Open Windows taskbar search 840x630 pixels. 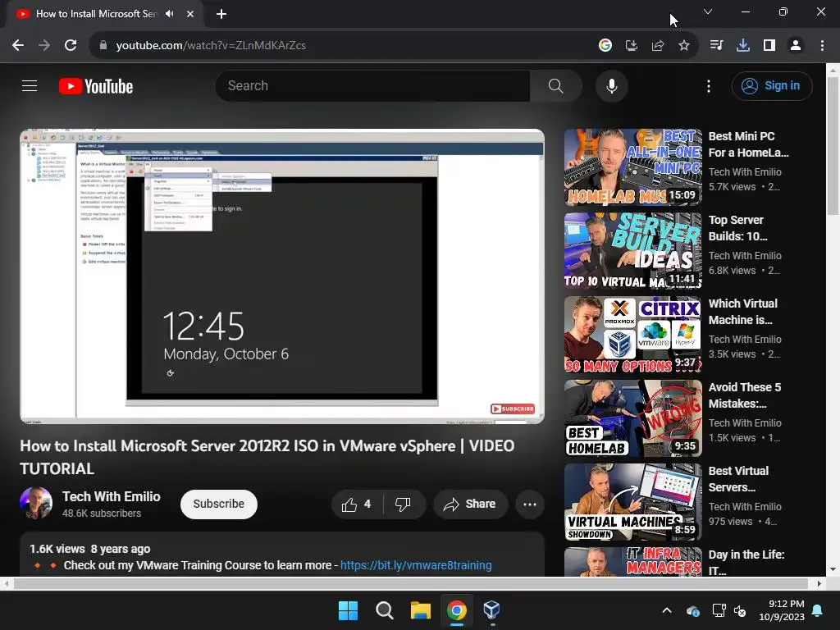pyautogui.click(x=384, y=610)
